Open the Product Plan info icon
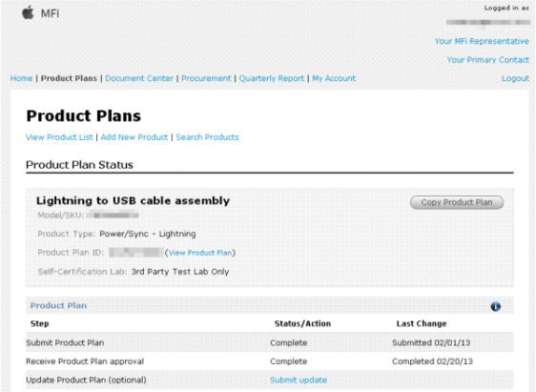Viewport: 536px width, 392px height. coord(495,306)
